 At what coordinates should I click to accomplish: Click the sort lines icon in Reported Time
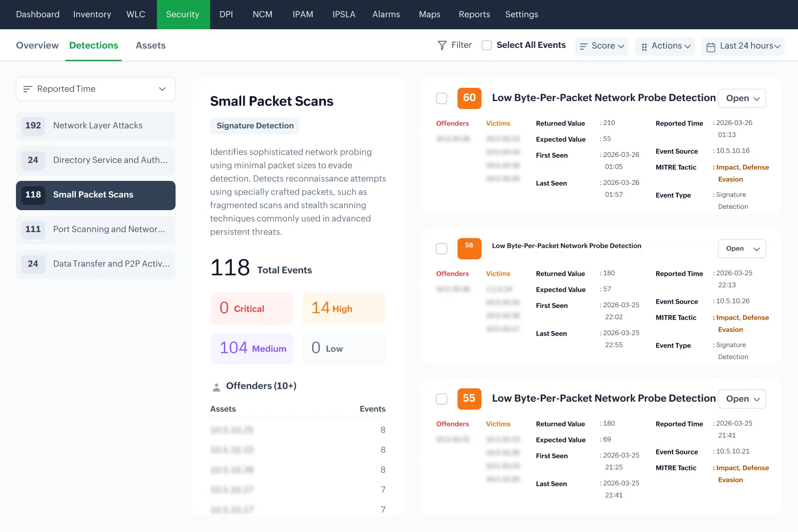(27, 89)
